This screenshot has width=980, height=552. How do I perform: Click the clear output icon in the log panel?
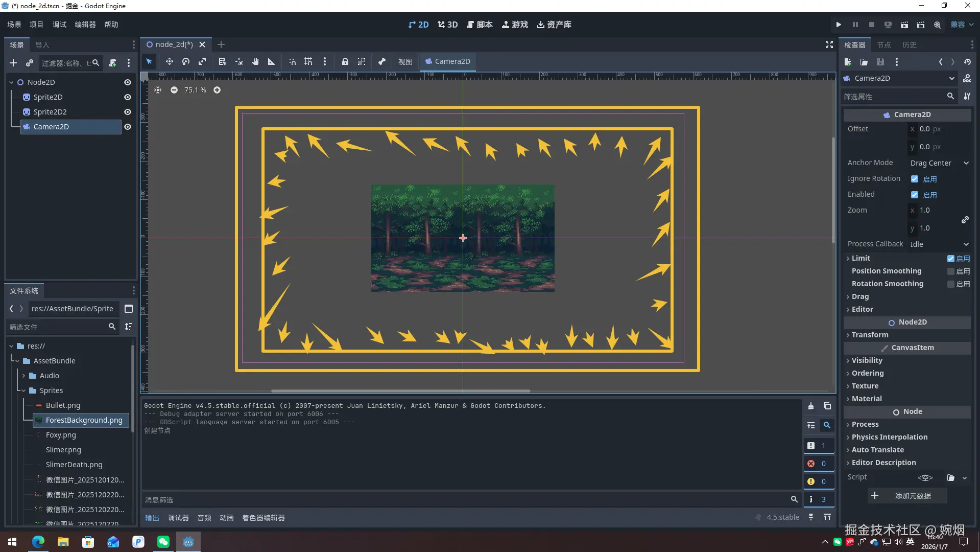pyautogui.click(x=811, y=406)
